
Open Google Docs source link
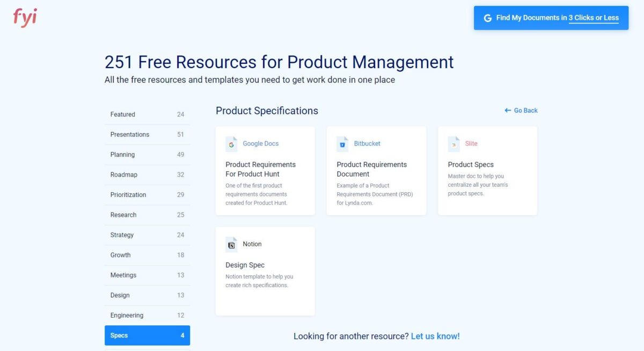coord(260,144)
